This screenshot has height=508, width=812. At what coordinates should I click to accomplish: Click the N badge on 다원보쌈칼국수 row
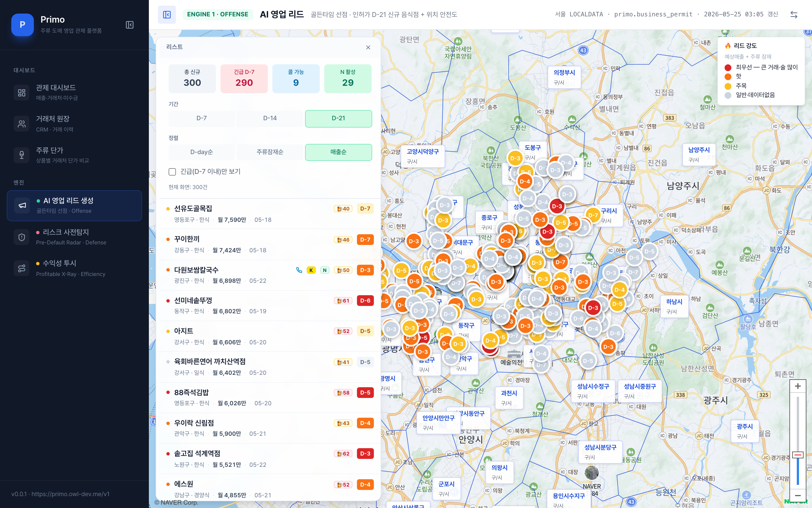[325, 270]
